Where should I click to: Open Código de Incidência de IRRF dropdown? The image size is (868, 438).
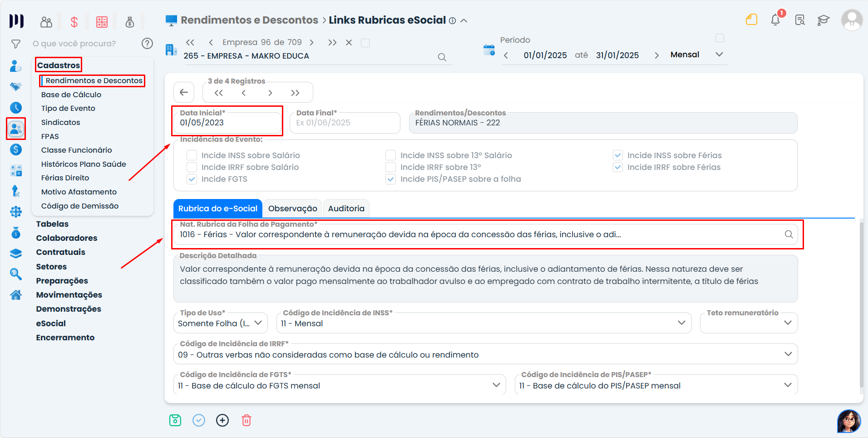click(x=485, y=354)
